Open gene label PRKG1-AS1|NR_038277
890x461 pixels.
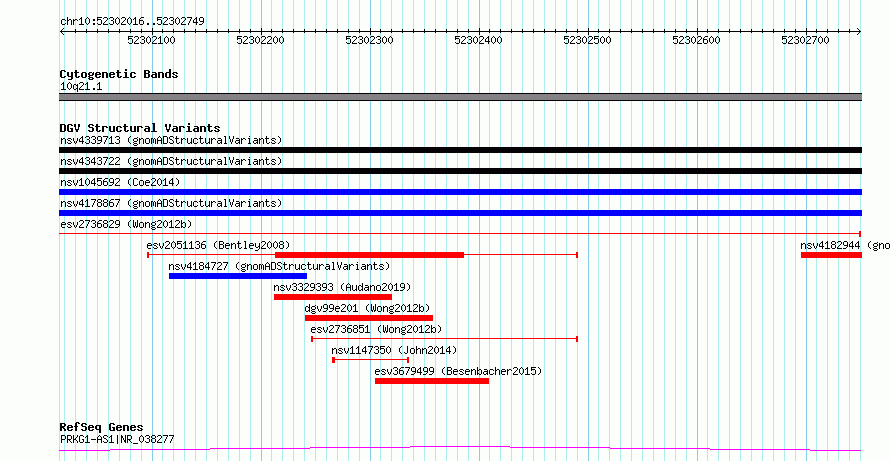[x=117, y=439]
